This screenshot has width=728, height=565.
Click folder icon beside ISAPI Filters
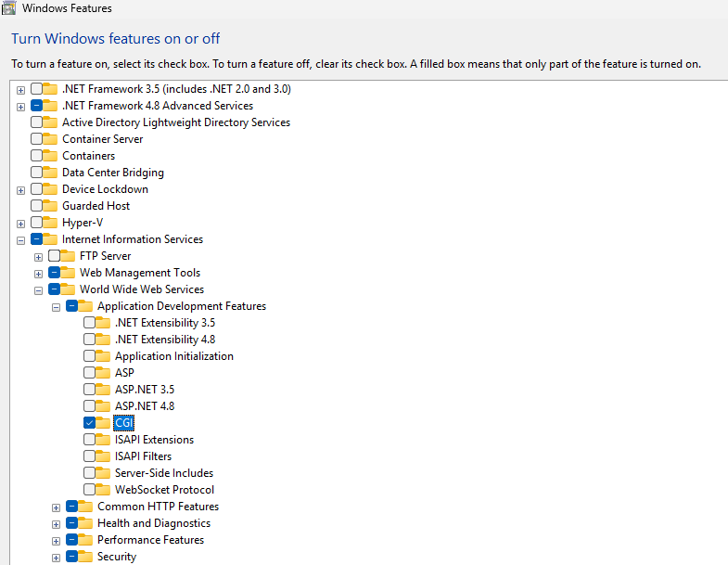point(103,456)
